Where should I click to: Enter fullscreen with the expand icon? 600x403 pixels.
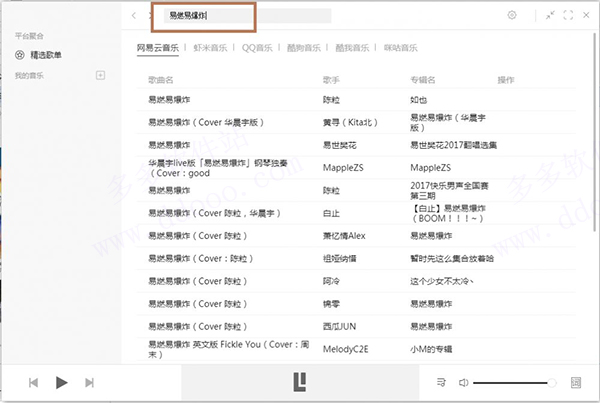[568, 15]
